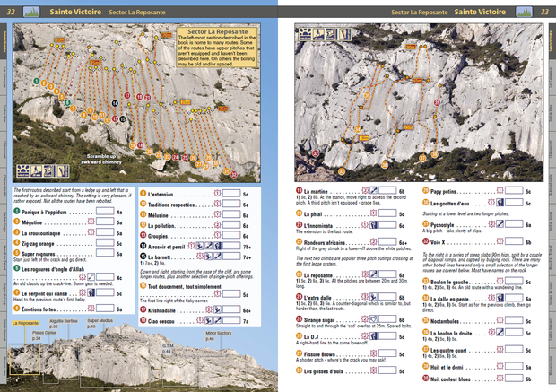This screenshot has height=392, width=556.
Task: Go to Aiguille Bertine p.36 label
Action: click(63, 323)
